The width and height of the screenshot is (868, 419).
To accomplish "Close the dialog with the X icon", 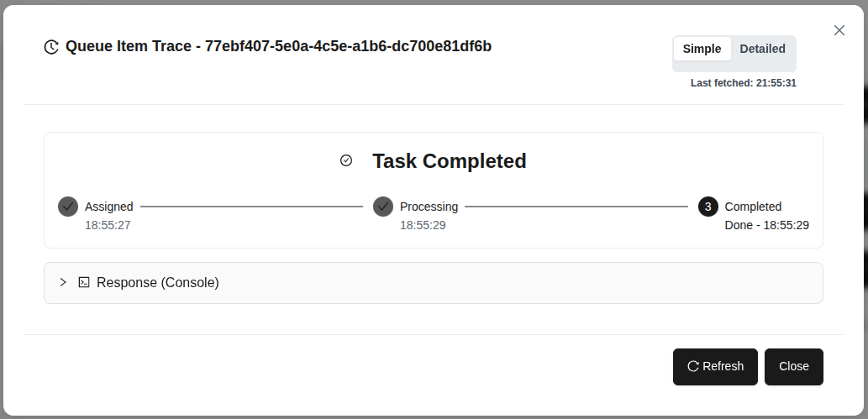I will click(839, 30).
